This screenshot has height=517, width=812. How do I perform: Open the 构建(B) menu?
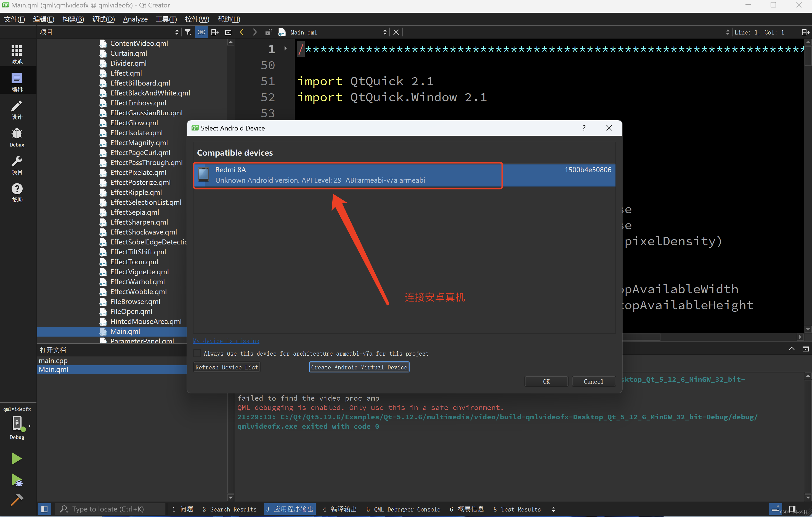(73, 19)
